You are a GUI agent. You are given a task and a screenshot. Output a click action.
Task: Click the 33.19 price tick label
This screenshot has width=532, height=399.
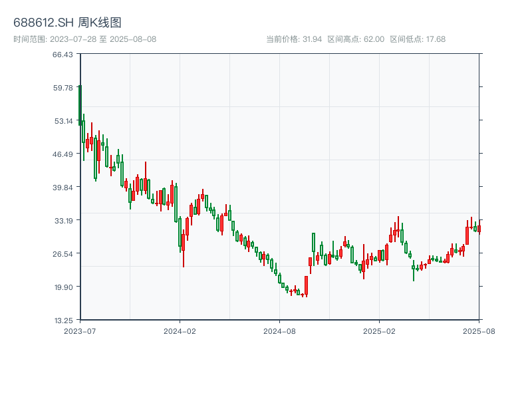tap(64, 221)
